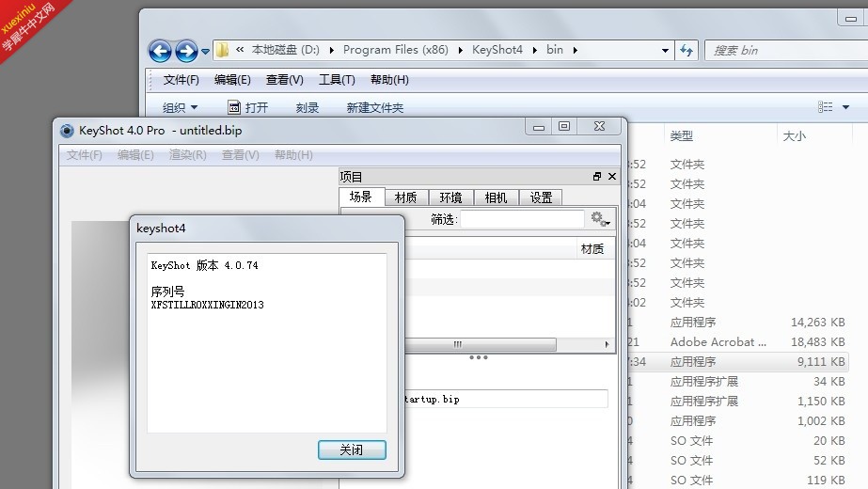
Task: Click the Explorer forward arrow button
Action: (186, 51)
